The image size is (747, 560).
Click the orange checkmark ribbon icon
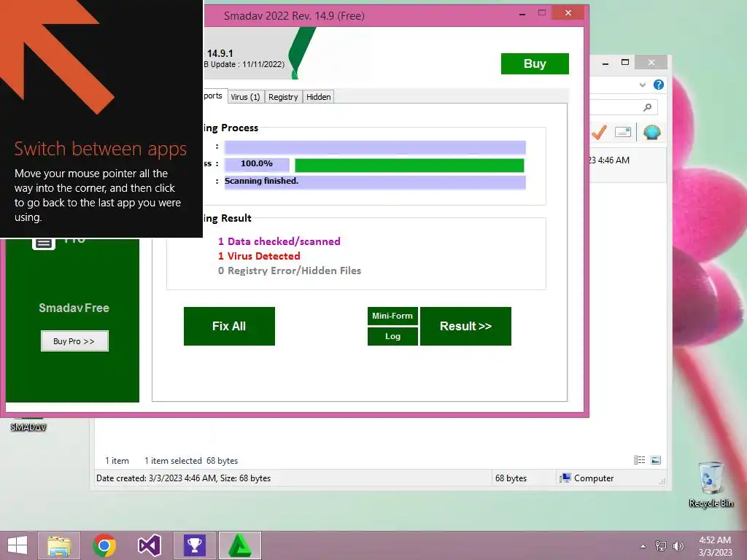pos(599,132)
